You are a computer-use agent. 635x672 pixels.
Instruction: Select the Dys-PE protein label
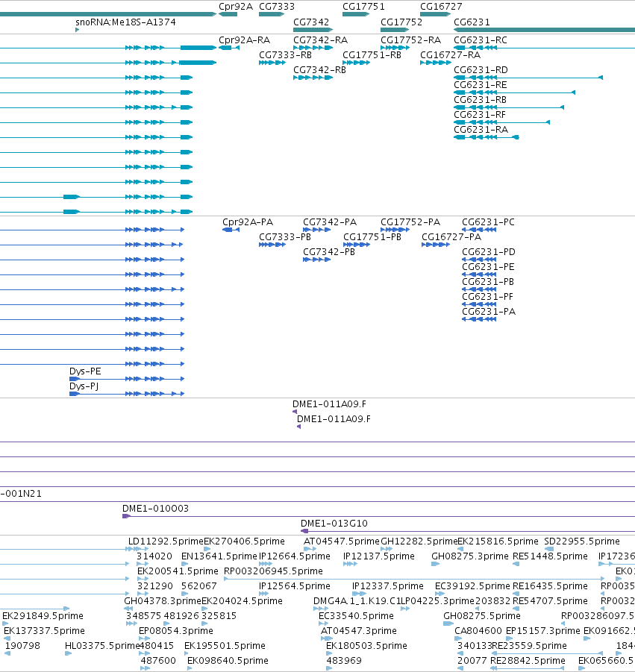tap(85, 371)
